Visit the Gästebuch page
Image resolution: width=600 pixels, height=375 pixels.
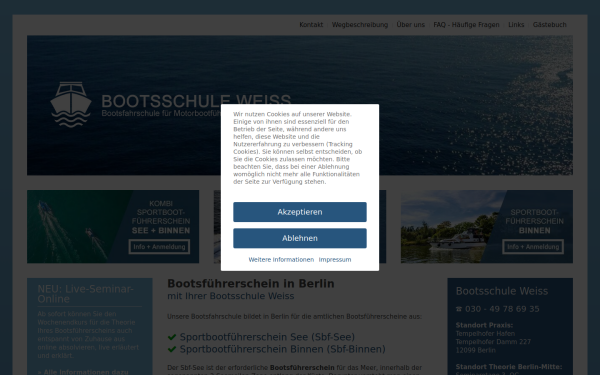pos(549,25)
